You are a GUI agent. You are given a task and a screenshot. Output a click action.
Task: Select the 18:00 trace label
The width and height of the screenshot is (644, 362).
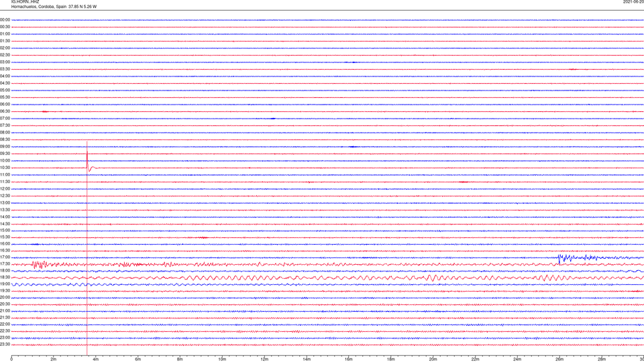pyautogui.click(x=5, y=270)
